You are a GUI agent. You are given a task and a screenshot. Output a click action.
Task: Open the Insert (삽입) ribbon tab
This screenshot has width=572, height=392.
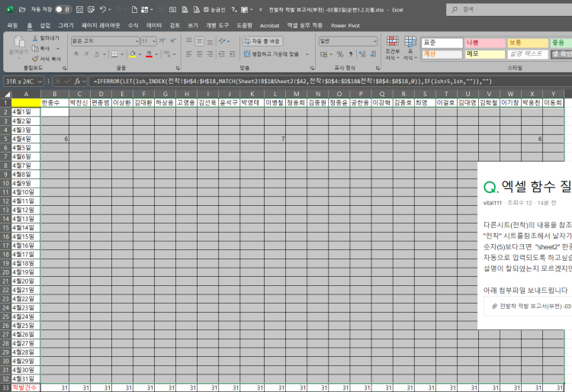pyautogui.click(x=45, y=25)
